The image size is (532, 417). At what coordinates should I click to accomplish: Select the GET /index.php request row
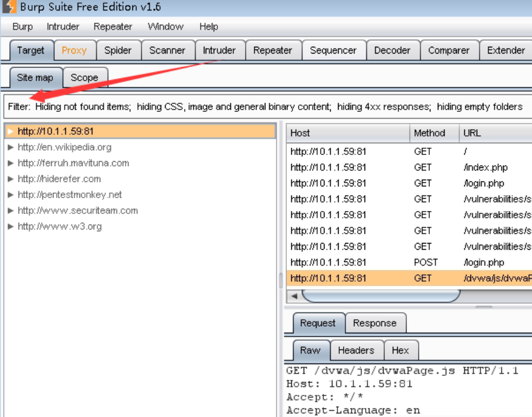[409, 167]
